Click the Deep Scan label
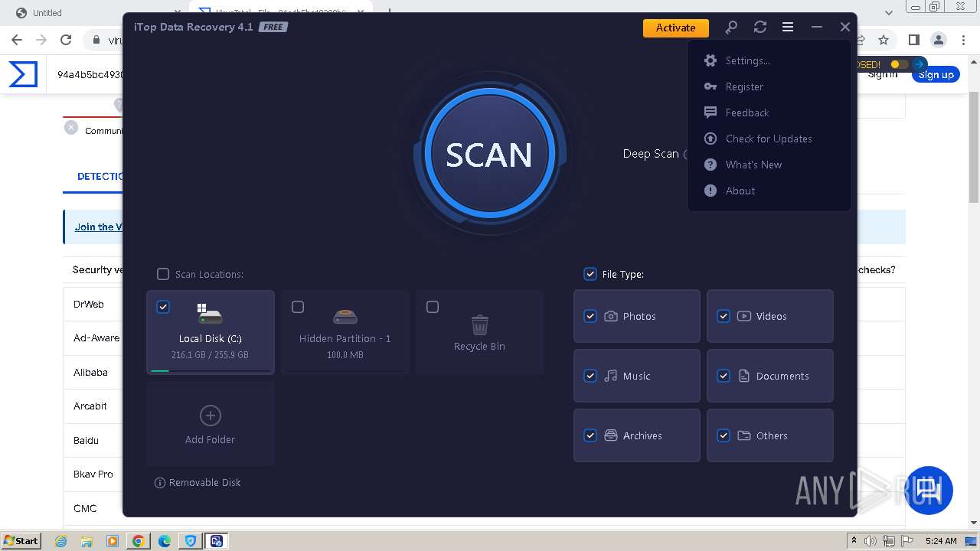The image size is (980, 551). [x=651, y=154]
